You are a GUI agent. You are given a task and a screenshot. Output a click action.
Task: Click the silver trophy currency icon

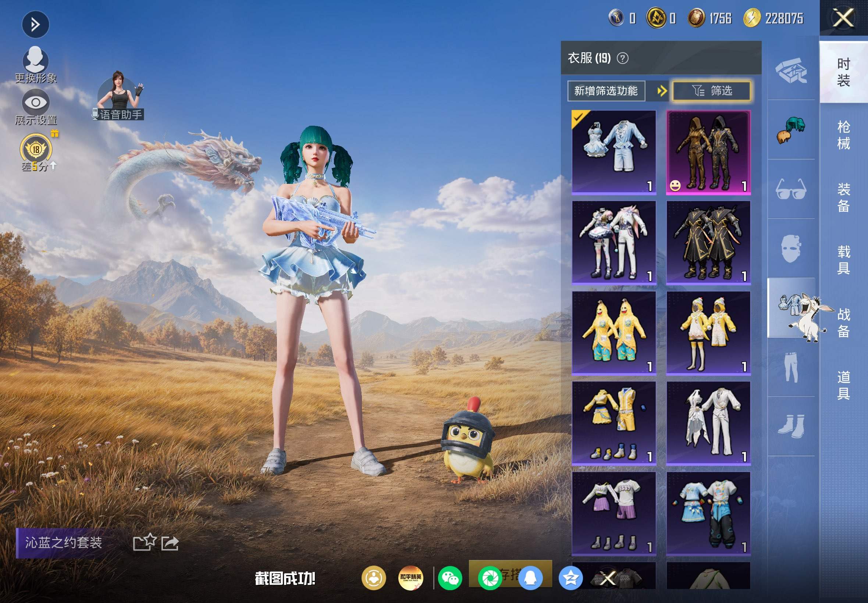616,18
